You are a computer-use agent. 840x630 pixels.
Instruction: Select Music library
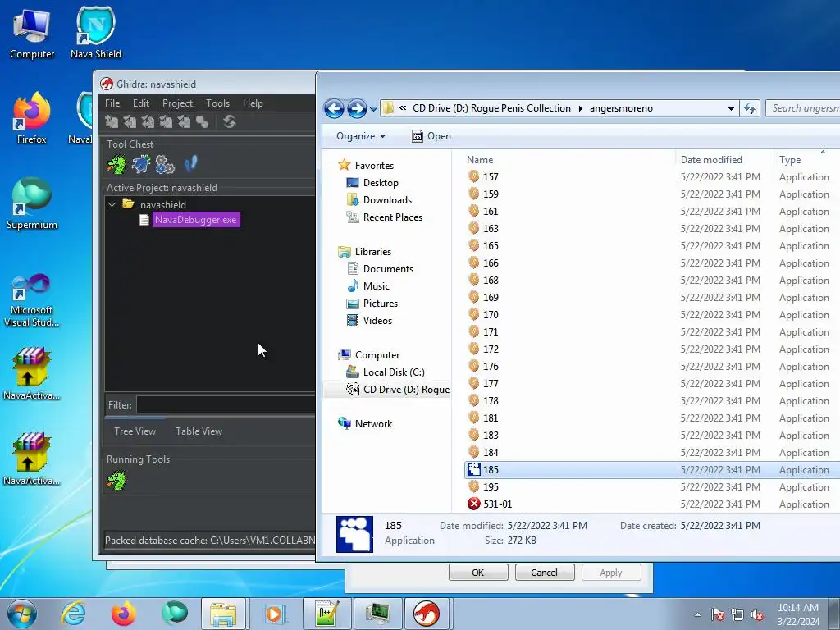(x=376, y=286)
